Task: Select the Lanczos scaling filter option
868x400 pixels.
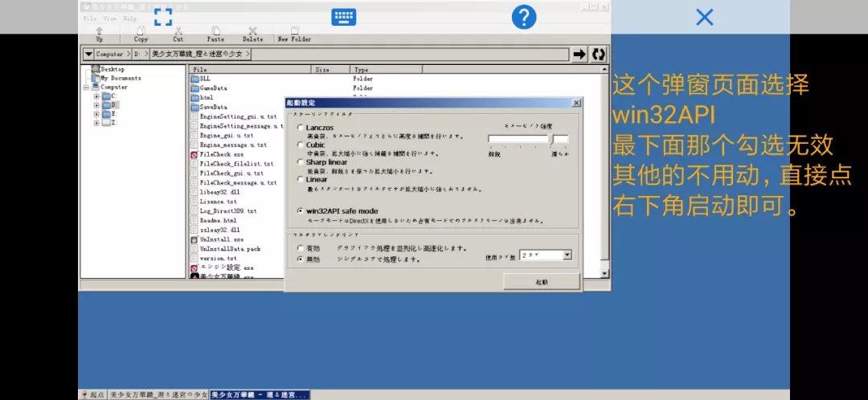Action: tap(301, 128)
